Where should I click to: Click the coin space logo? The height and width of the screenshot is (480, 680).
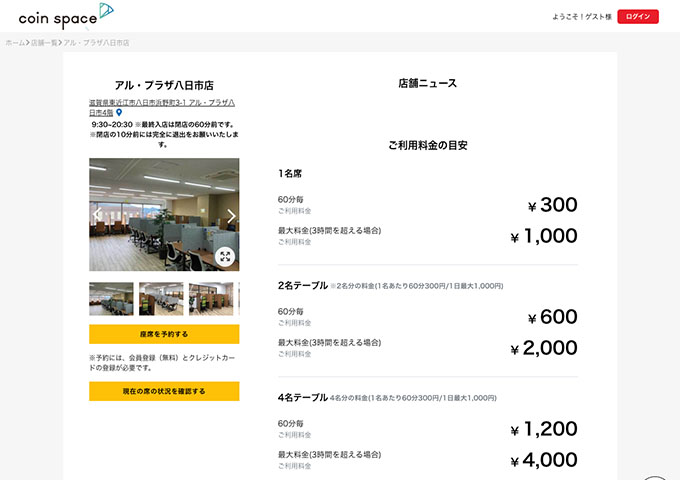click(x=66, y=16)
